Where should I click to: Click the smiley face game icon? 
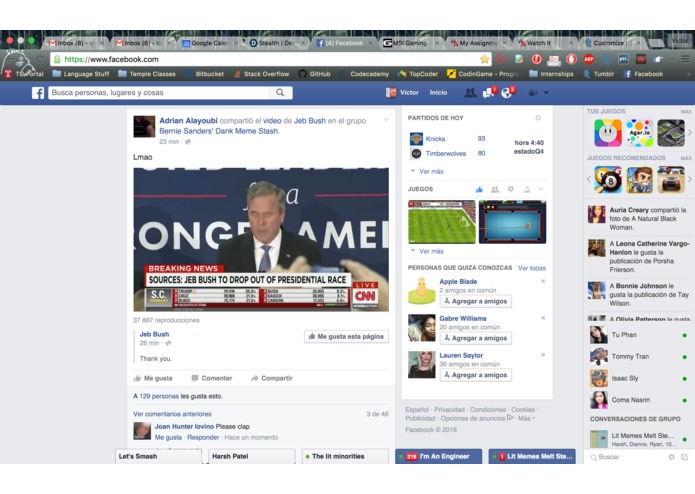click(x=608, y=133)
